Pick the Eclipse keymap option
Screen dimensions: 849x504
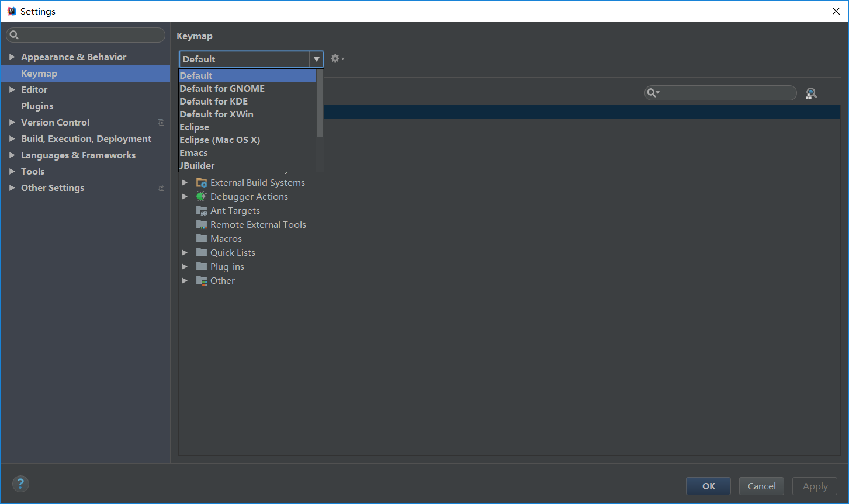coord(248,127)
